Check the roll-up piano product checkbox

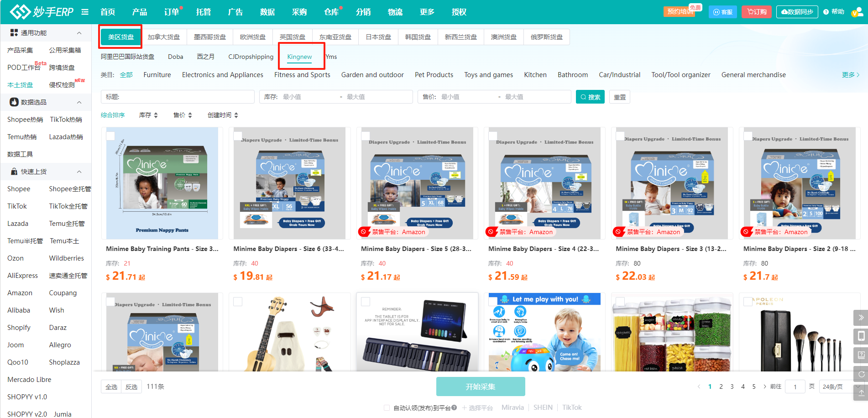(366, 301)
